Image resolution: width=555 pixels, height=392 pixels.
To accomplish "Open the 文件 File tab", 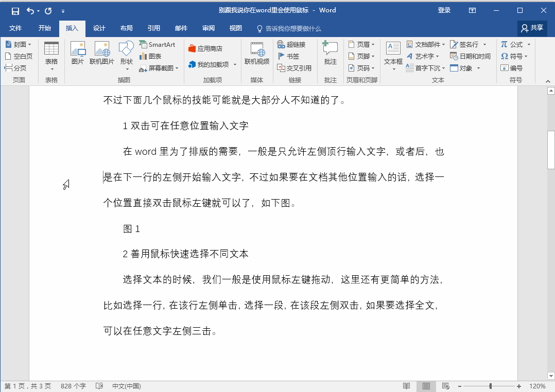I will (15, 28).
